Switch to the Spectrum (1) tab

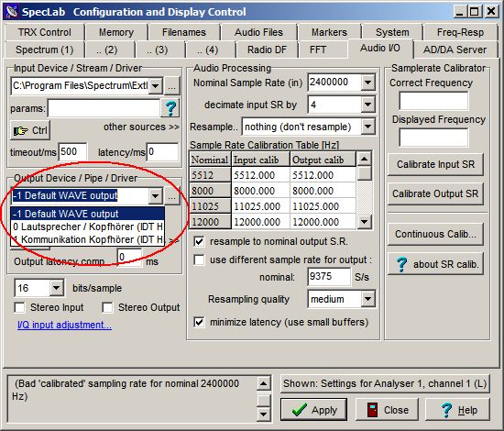tap(44, 50)
